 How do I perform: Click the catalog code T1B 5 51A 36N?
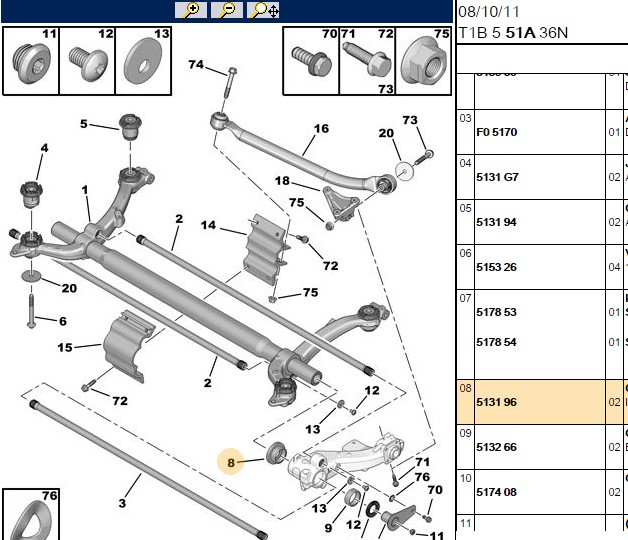tap(513, 33)
